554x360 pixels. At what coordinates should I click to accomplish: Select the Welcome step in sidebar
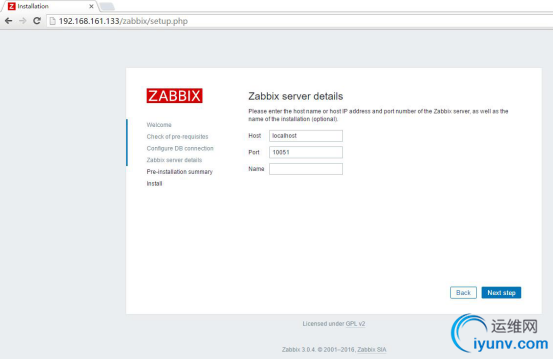tap(159, 125)
